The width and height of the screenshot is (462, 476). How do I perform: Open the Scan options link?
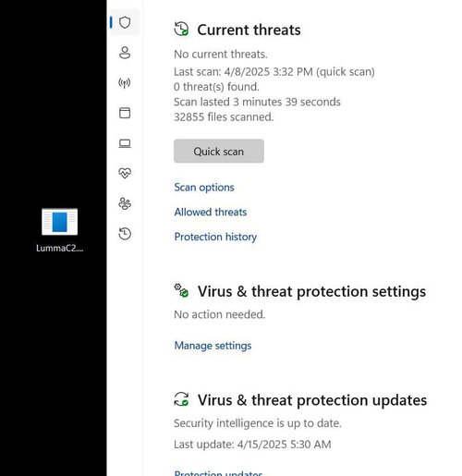(204, 188)
